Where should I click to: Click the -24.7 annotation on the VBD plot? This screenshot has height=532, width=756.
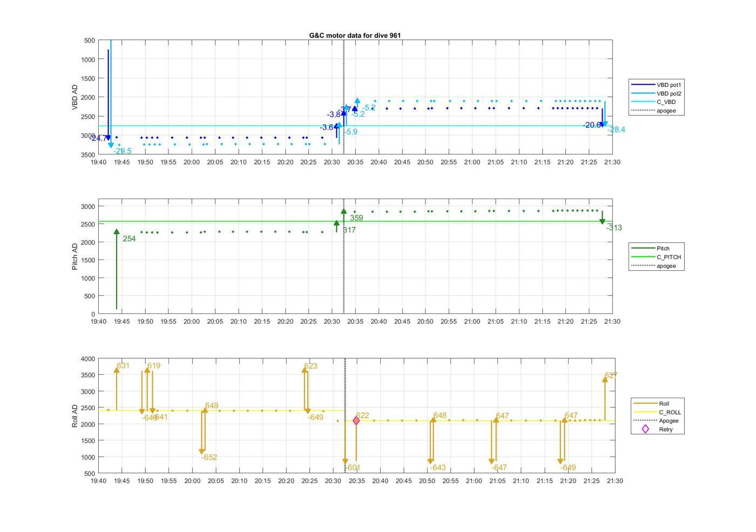[99, 139]
